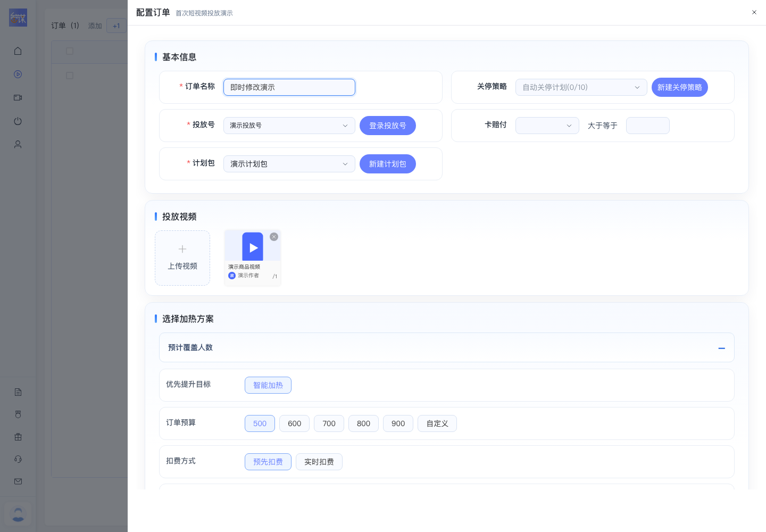Select 自定义 budget option
766x532 pixels.
(x=437, y=423)
